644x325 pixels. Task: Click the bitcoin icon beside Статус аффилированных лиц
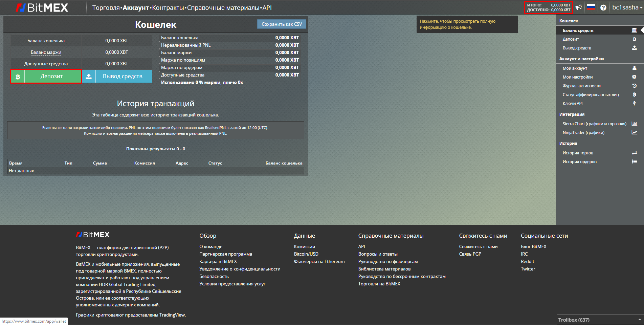[634, 95]
